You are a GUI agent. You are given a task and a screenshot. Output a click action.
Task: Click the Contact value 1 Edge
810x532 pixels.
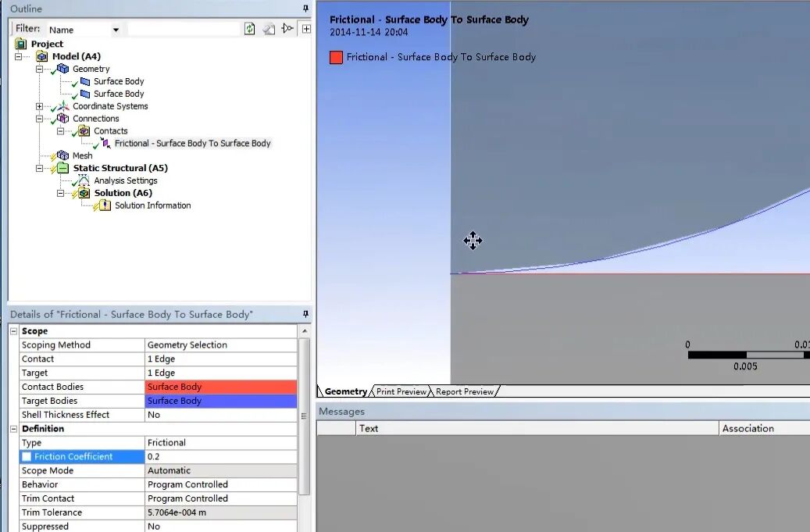tap(221, 359)
